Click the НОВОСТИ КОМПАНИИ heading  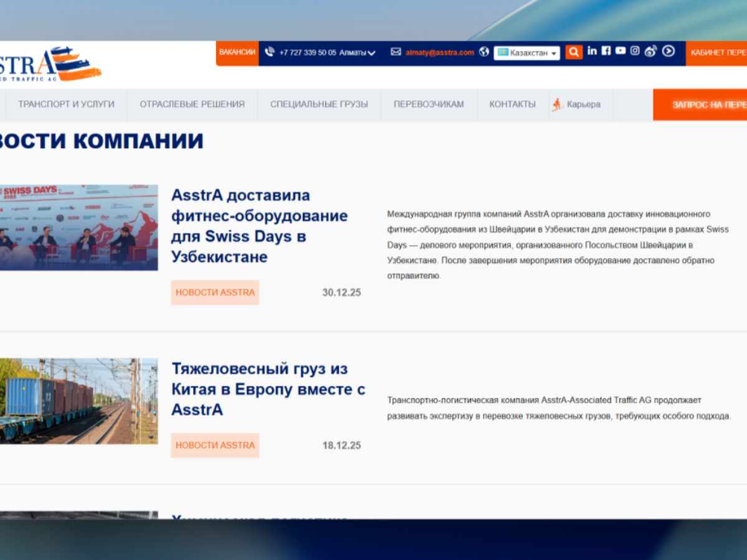point(101,141)
